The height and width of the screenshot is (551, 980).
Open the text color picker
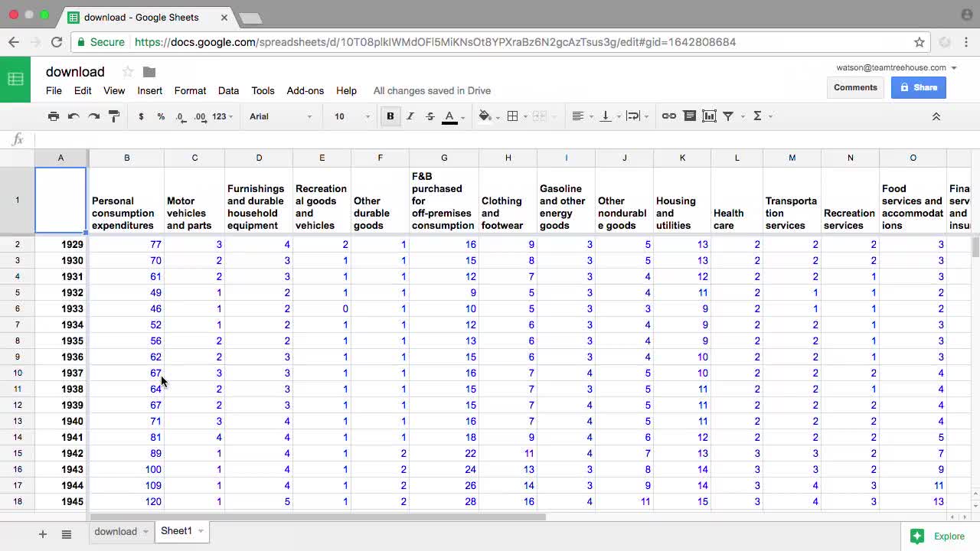pos(449,116)
